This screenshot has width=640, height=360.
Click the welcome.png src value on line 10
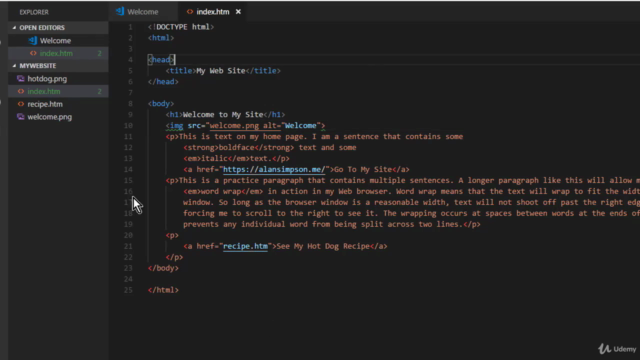pos(234,125)
